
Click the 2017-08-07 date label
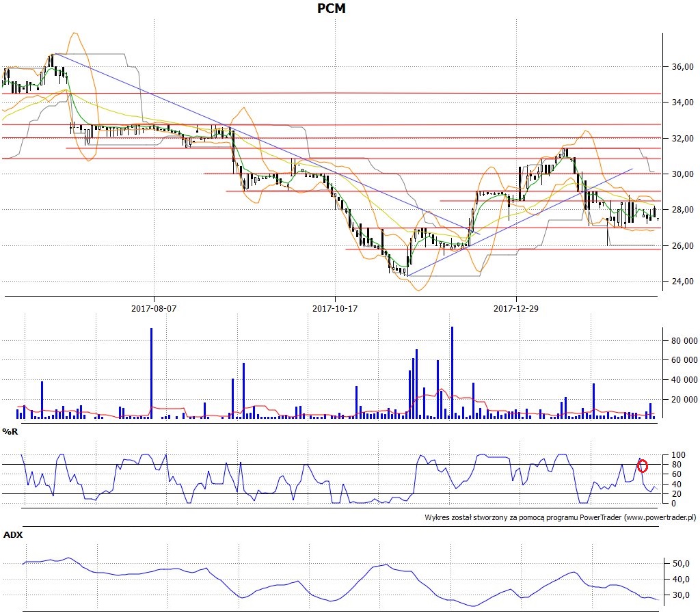(x=154, y=308)
